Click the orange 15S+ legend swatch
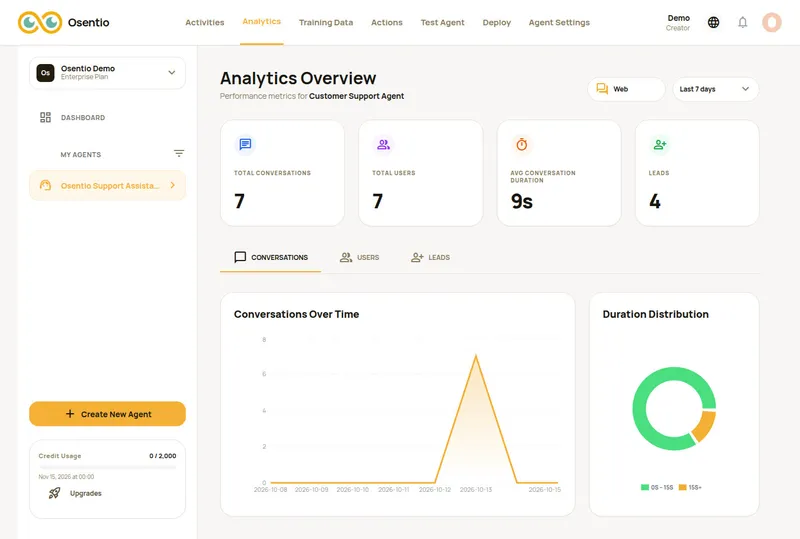Image resolution: width=800 pixels, height=539 pixels. tap(682, 487)
